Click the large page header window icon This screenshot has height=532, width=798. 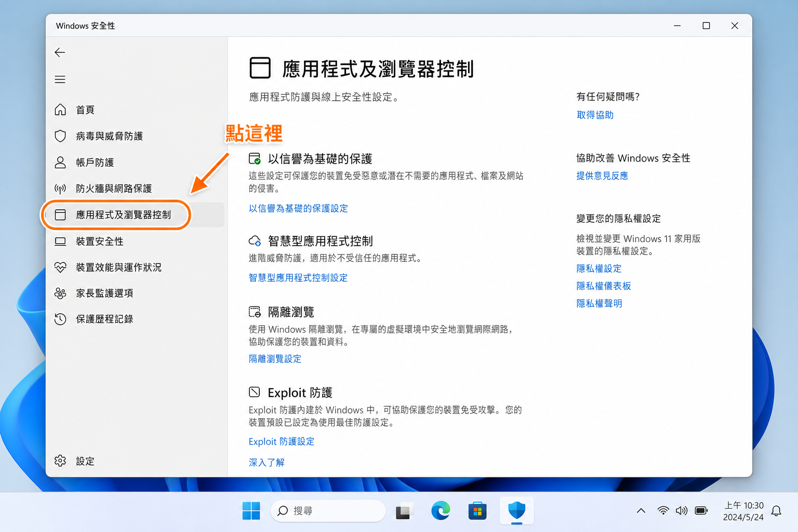pos(260,68)
